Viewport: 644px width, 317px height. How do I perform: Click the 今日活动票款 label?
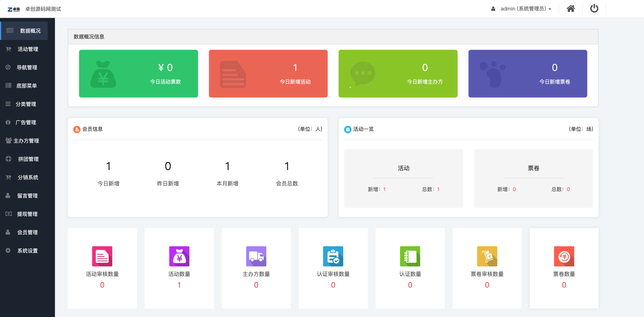click(x=165, y=82)
